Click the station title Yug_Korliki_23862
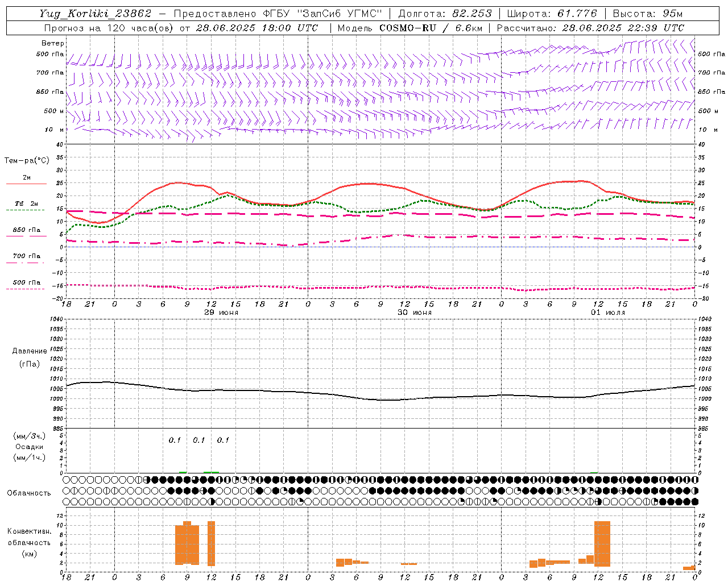This screenshot has height=582, width=728. pyautogui.click(x=96, y=14)
